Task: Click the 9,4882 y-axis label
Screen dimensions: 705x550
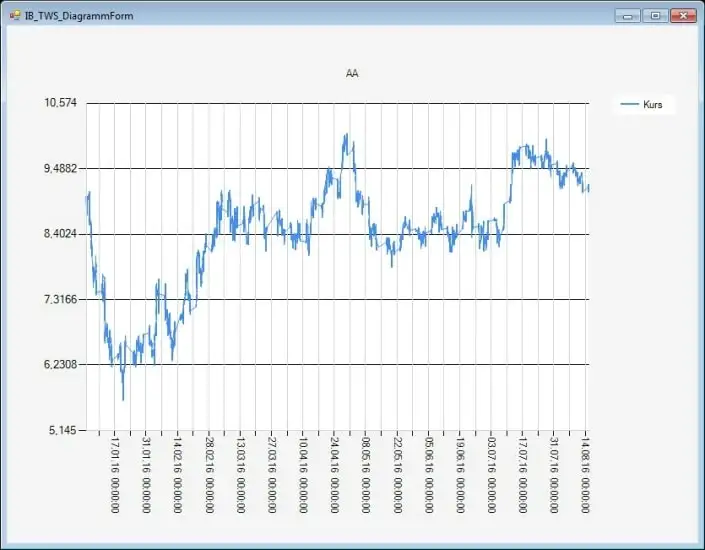Action: click(x=60, y=168)
